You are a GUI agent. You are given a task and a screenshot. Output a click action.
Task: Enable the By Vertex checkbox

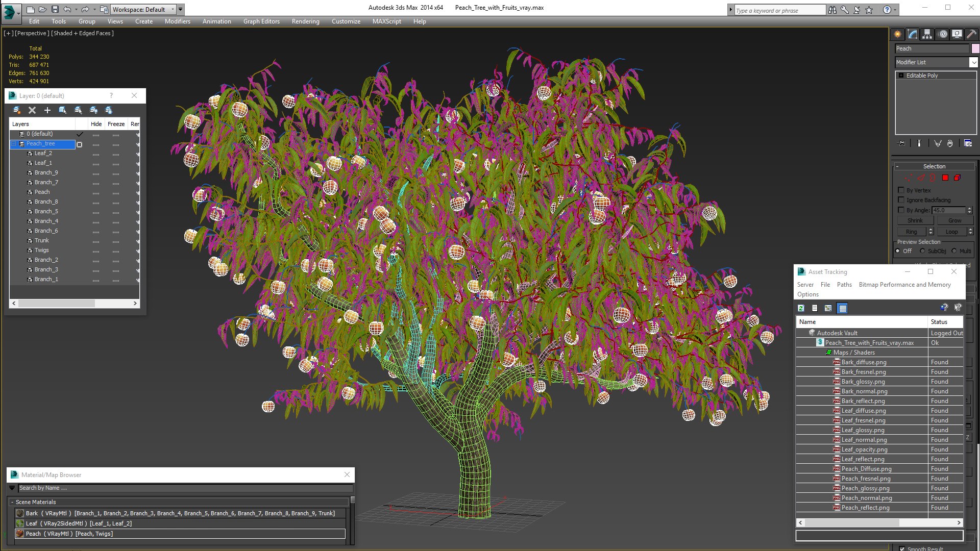(x=901, y=190)
